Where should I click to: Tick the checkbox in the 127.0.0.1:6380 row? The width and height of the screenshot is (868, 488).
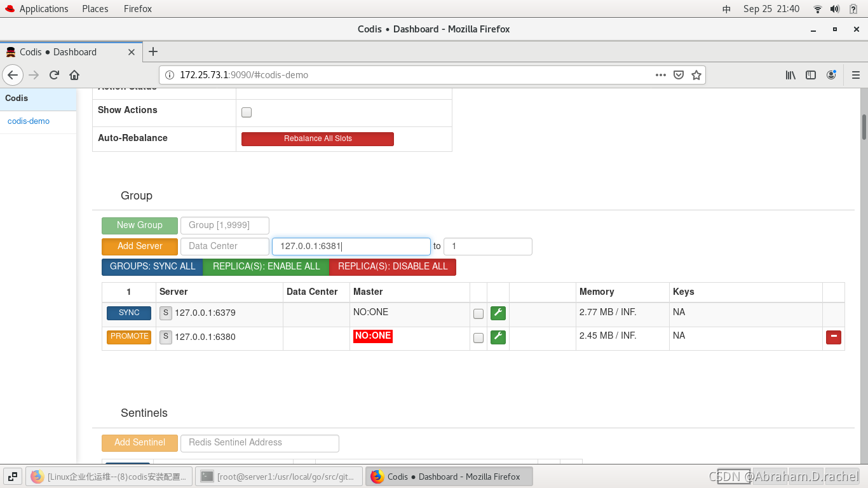point(478,337)
